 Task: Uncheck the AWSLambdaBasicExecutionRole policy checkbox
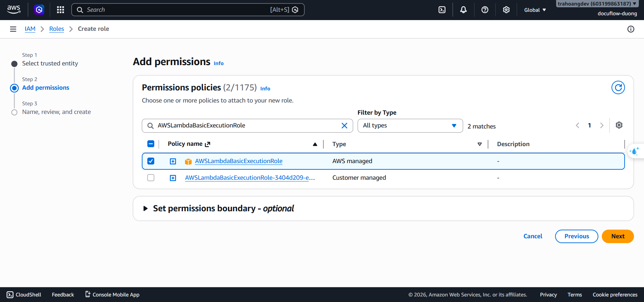tap(151, 161)
